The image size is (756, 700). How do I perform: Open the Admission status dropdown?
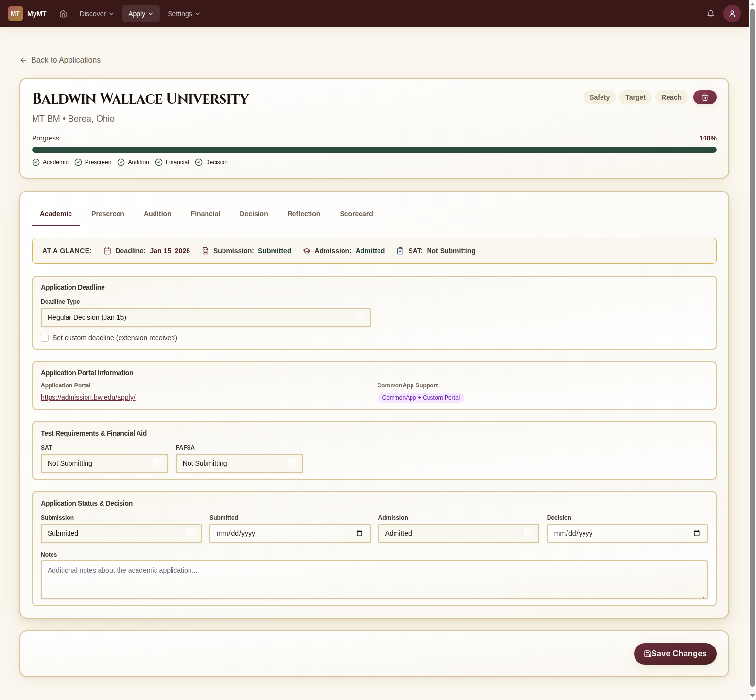tap(458, 533)
